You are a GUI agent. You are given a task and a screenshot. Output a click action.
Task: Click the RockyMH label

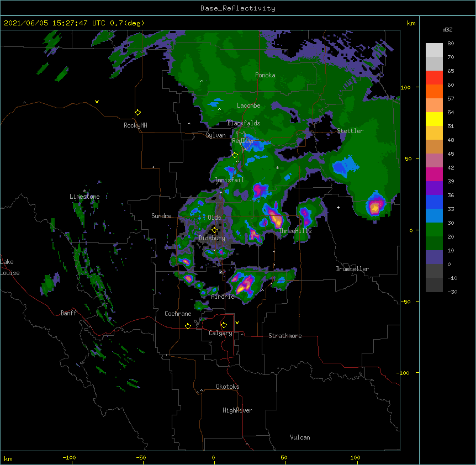[x=135, y=125]
